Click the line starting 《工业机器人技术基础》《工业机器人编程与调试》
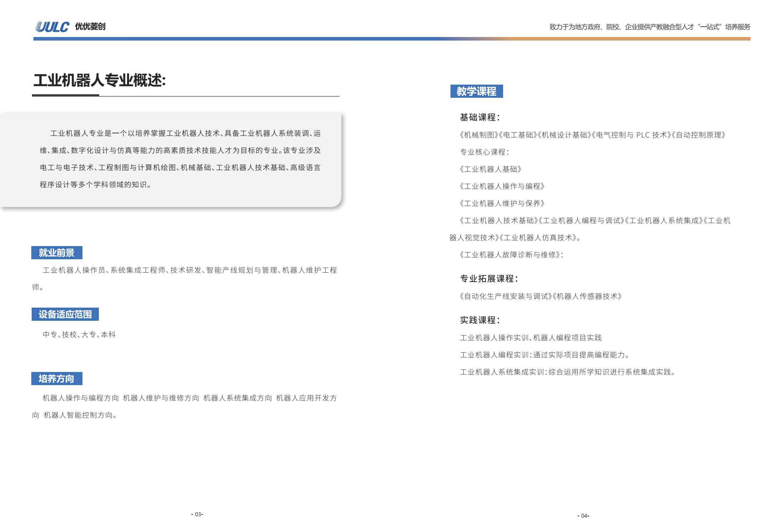The height and width of the screenshot is (532, 784). (595, 221)
